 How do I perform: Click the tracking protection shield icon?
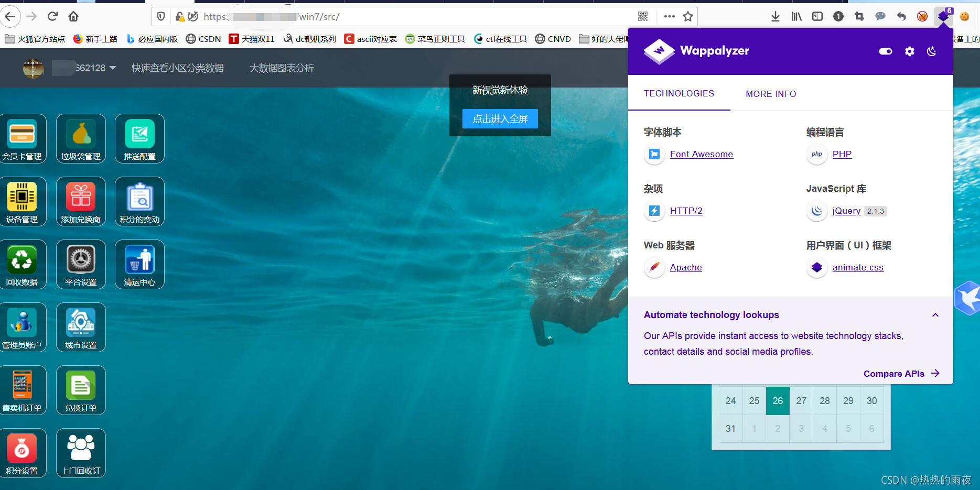tap(161, 17)
